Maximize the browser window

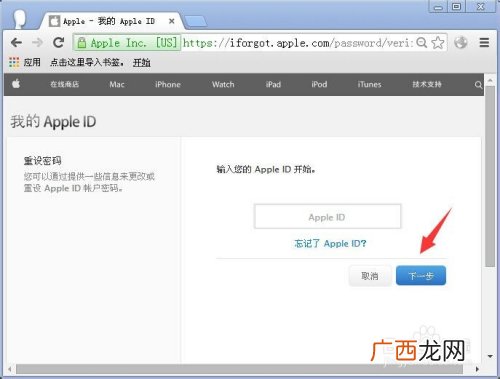[457, 7]
